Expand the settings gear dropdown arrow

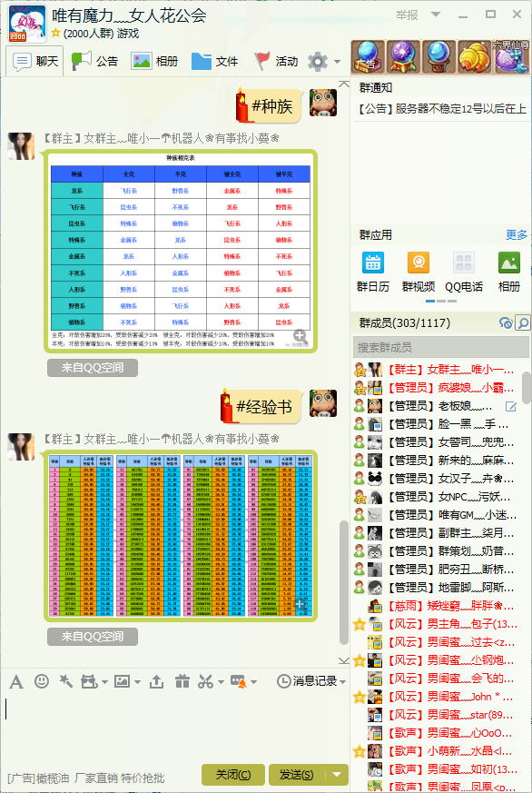pos(337,62)
